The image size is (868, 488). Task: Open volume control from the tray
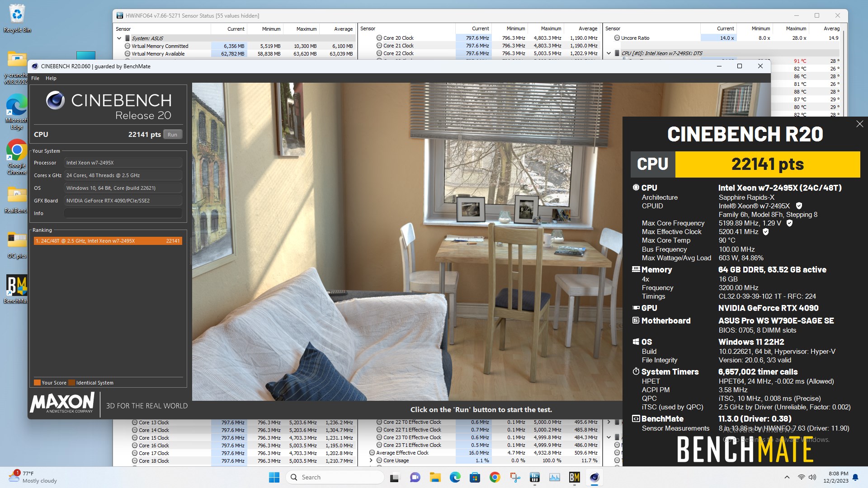point(812,477)
